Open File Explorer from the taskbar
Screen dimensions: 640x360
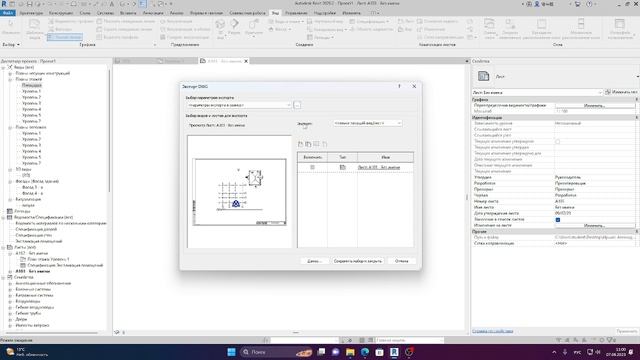[x=350, y=352]
